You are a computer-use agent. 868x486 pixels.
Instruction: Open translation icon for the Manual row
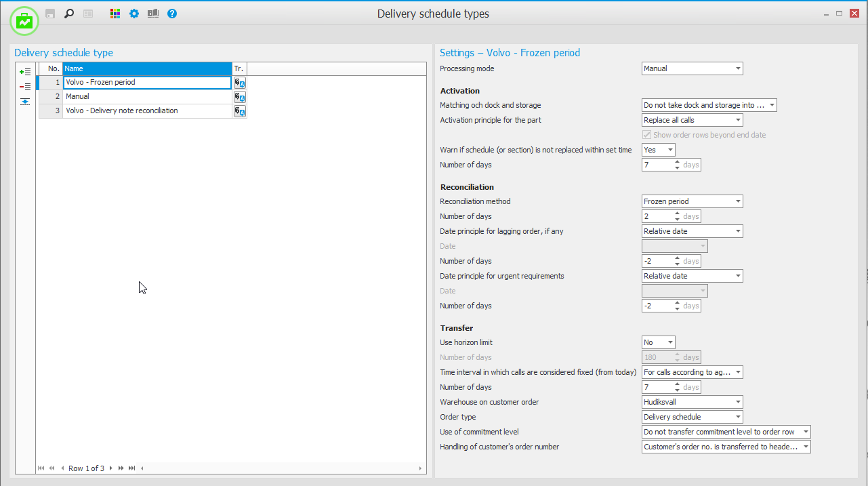[x=240, y=97]
